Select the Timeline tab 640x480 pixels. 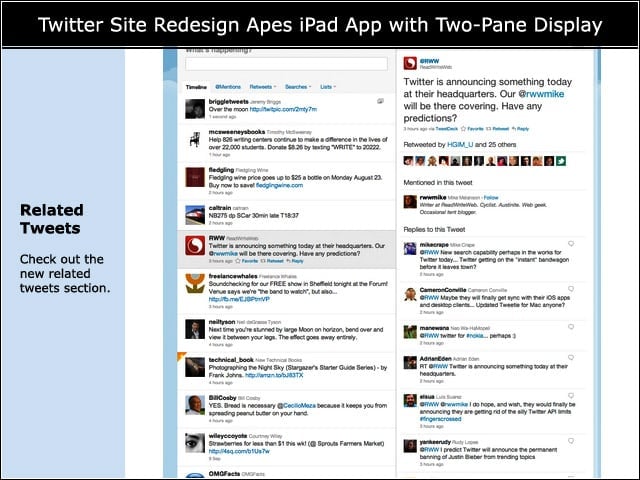(196, 87)
